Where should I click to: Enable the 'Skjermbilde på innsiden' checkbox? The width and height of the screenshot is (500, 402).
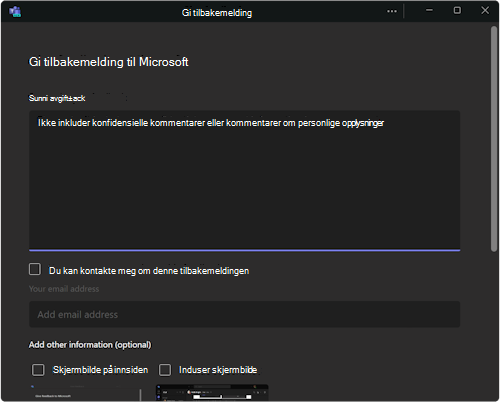[x=38, y=370]
